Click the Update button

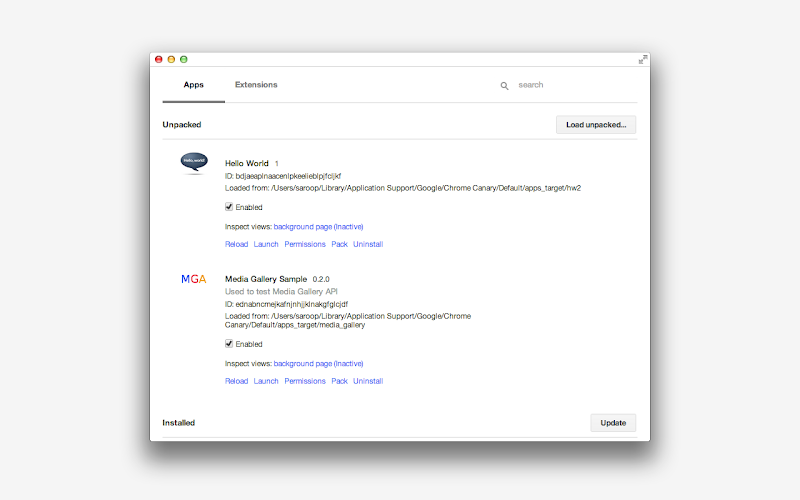pyautogui.click(x=613, y=423)
